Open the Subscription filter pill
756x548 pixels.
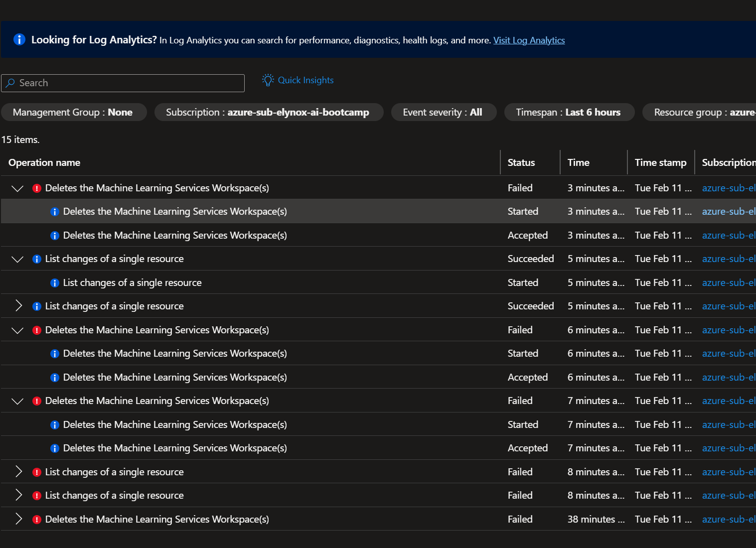[x=268, y=112]
